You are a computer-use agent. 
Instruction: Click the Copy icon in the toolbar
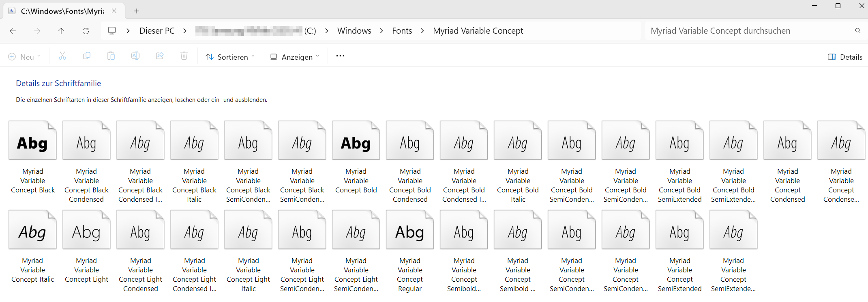(x=87, y=56)
